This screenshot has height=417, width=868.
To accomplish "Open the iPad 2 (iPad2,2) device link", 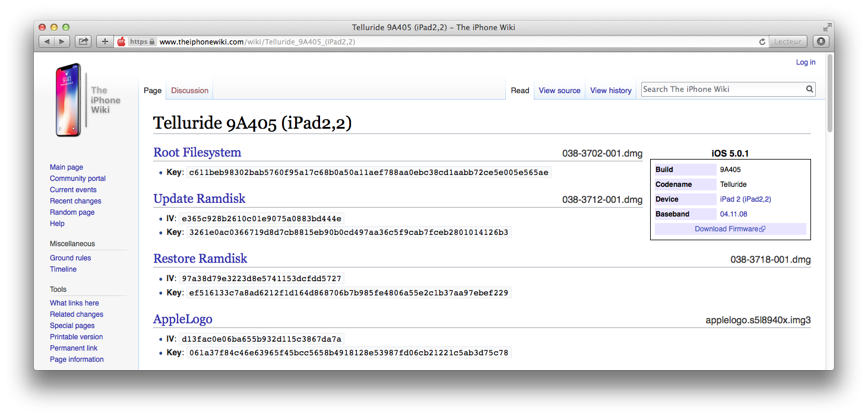I will pyautogui.click(x=745, y=199).
